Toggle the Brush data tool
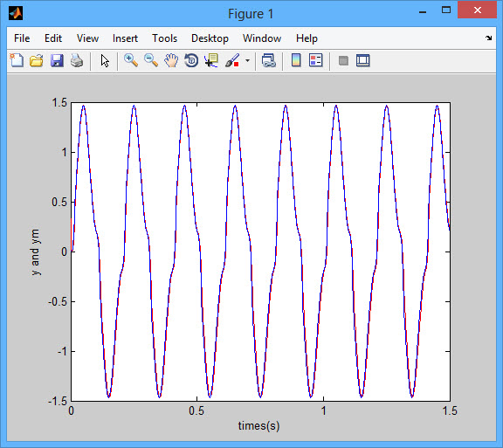Image resolution: width=503 pixels, height=448 pixels. [232, 60]
